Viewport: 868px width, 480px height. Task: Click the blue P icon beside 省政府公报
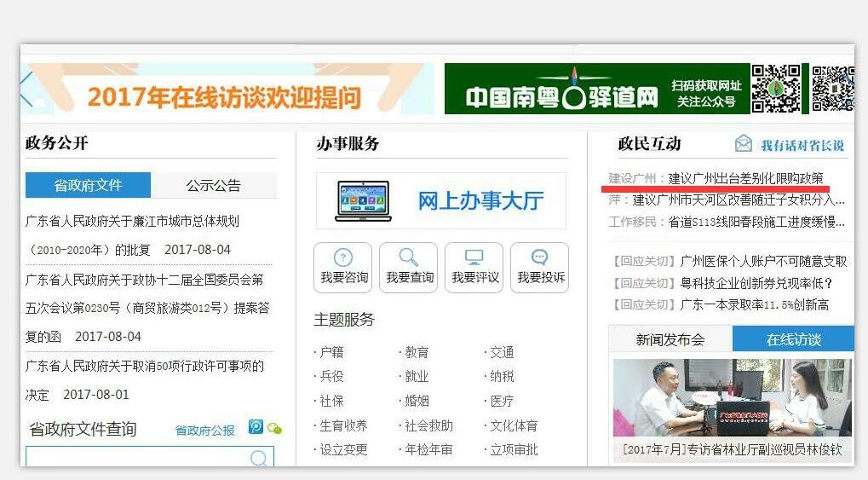point(256,427)
